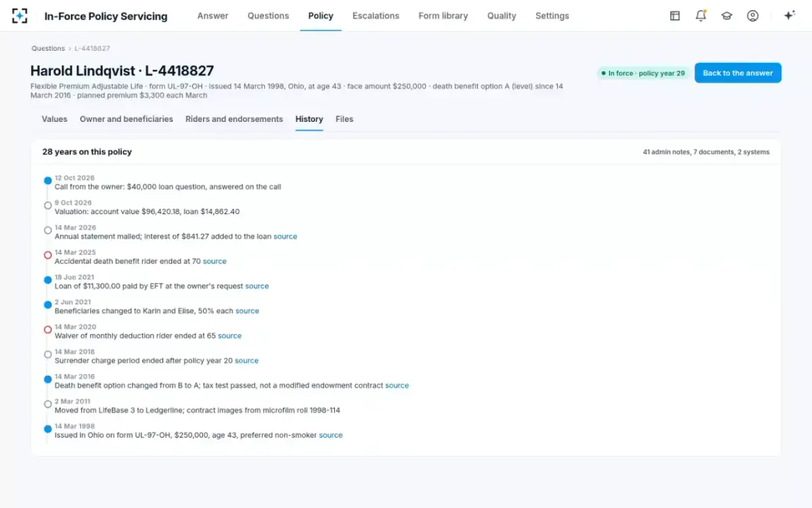The width and height of the screenshot is (812, 508).
Task: Open the Owner and beneficiaries tab
Action: click(127, 119)
